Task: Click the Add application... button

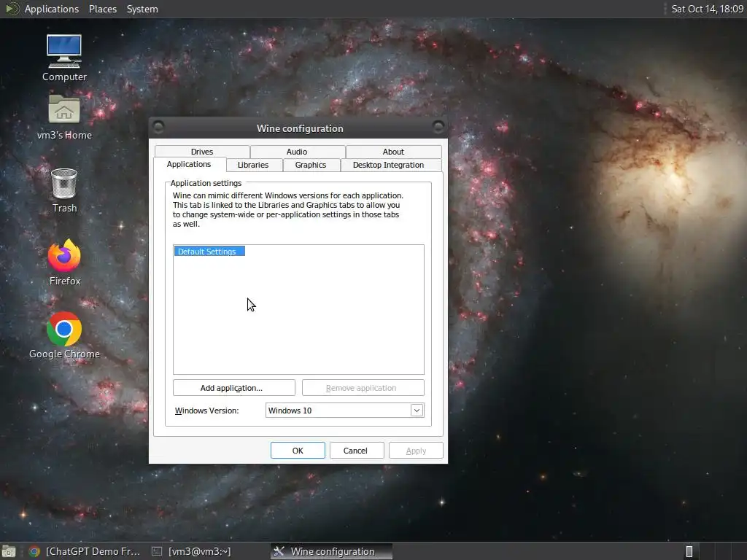Action: click(234, 388)
